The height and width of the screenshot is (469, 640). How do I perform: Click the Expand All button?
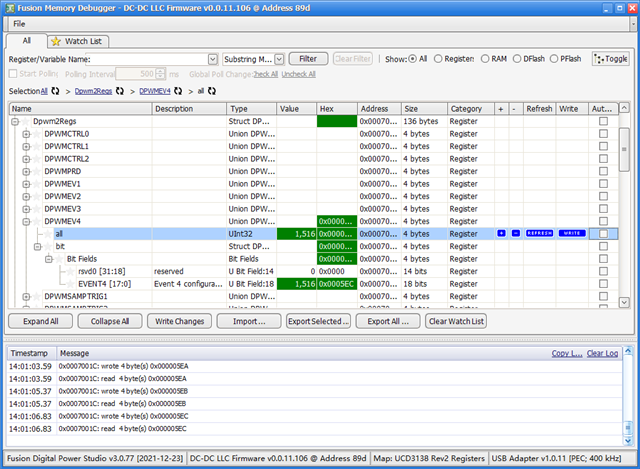coord(40,321)
